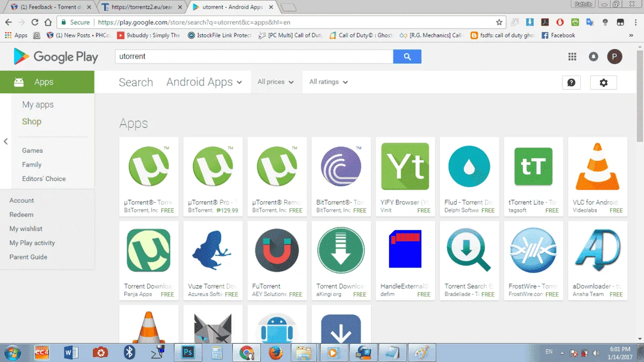Reload the page
The image size is (644, 362).
(x=35, y=23)
